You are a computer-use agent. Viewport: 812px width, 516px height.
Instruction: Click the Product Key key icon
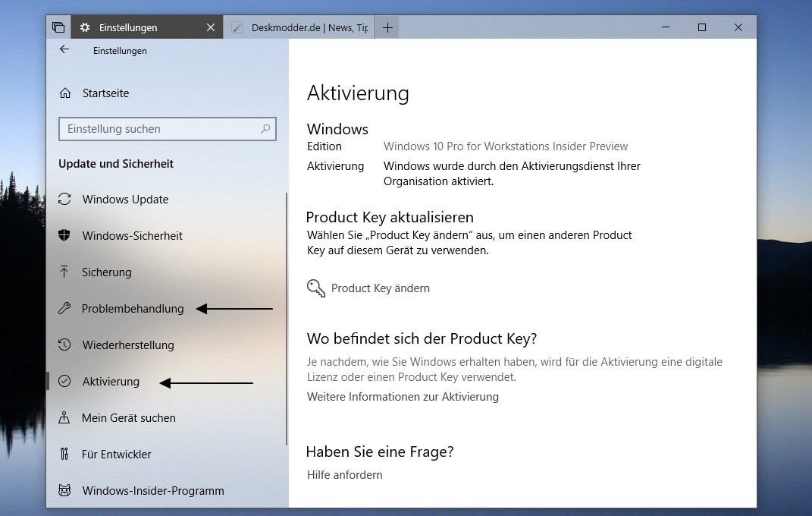click(x=316, y=288)
